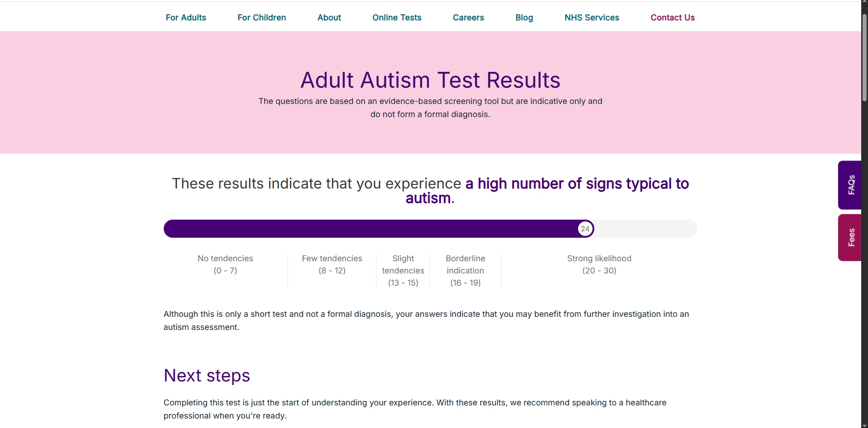Navigate to the Blog
The image size is (868, 428).
point(524,18)
